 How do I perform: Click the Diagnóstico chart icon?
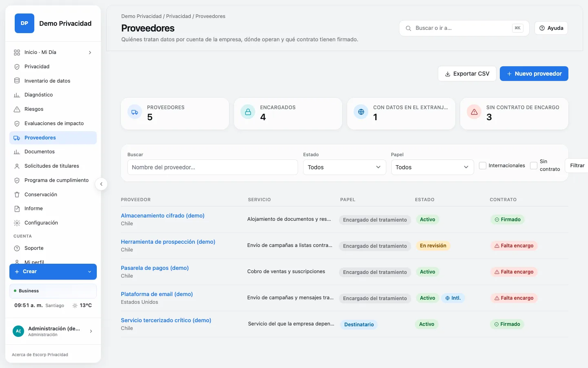pyautogui.click(x=17, y=95)
